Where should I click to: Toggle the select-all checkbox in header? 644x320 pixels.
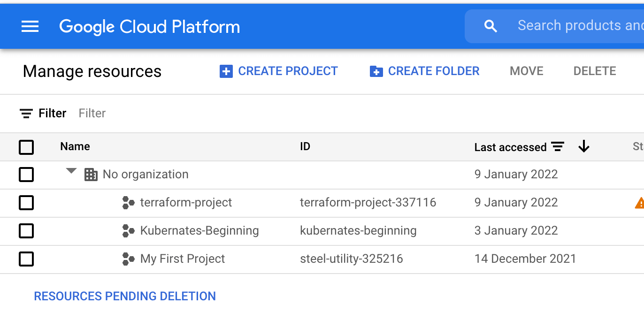pos(26,147)
